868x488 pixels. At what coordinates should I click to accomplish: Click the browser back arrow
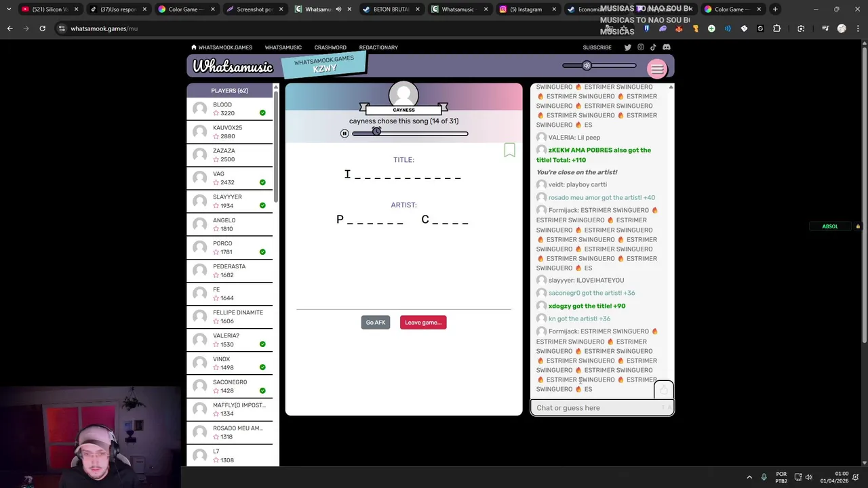(x=9, y=28)
